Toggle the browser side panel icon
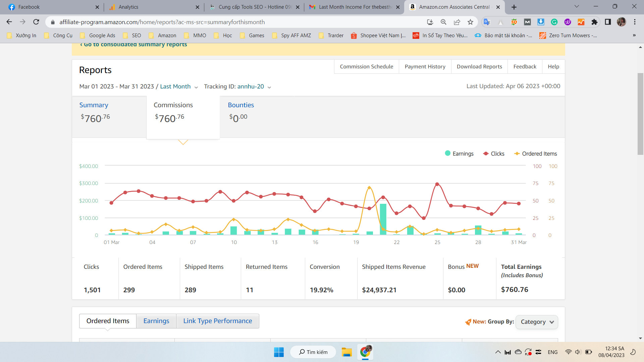This screenshot has height=362, width=644. 608,22
